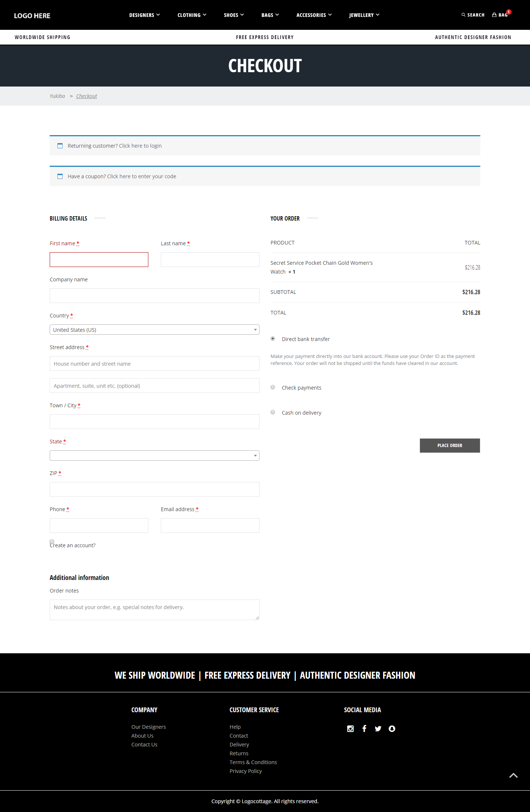Viewport: 530px width, 812px height.
Task: Open the Country dropdown
Action: [155, 330]
